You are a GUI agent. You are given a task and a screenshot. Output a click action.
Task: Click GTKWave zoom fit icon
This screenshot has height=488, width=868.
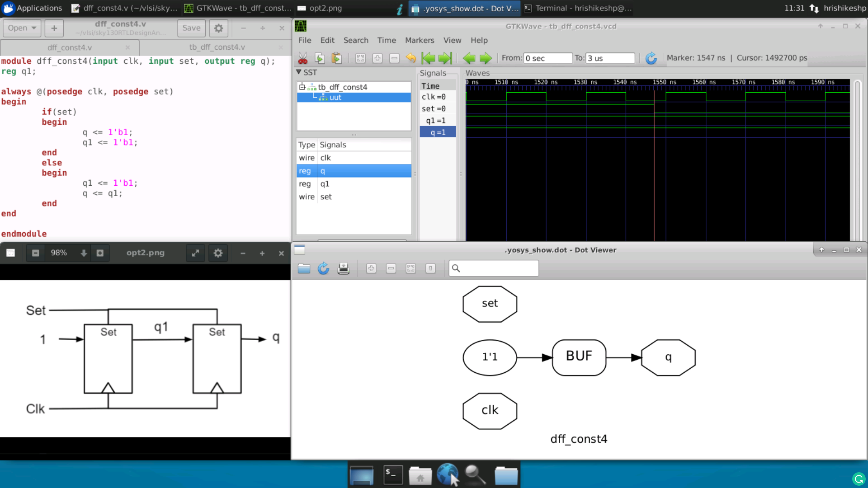[x=360, y=58]
